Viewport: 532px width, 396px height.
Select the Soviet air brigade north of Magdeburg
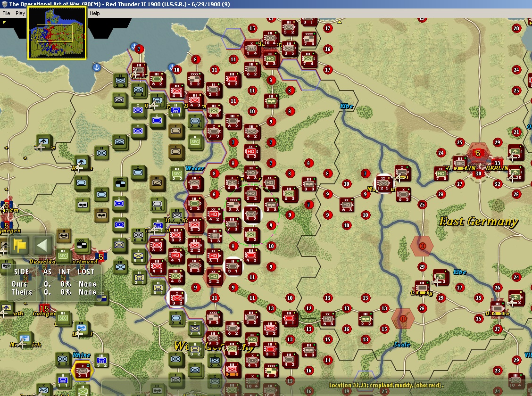[402, 173]
